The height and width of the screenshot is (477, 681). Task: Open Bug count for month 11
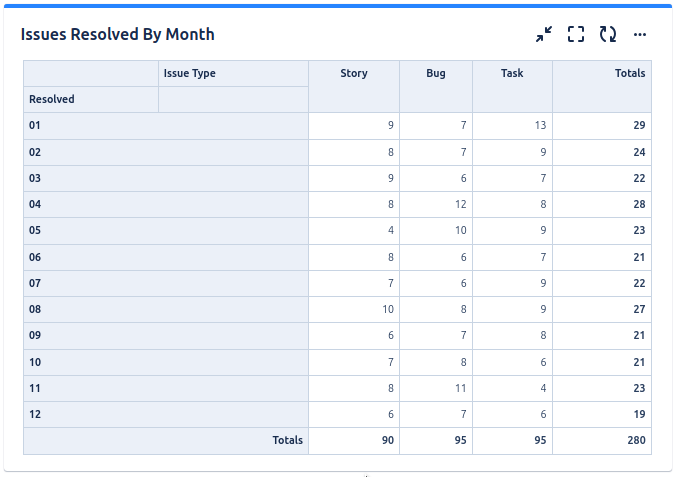pos(461,388)
